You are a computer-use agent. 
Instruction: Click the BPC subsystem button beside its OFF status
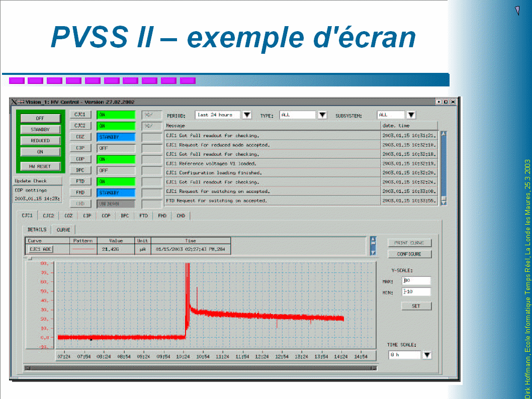point(80,170)
